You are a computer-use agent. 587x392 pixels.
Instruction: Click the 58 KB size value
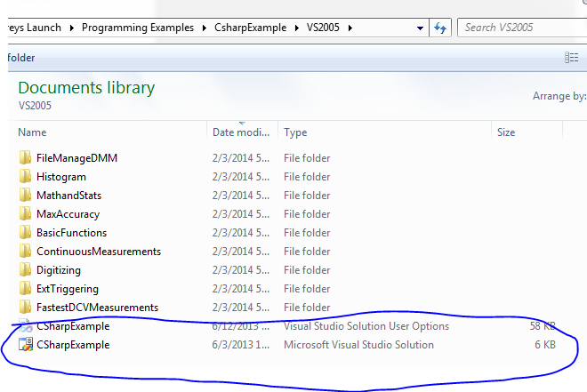tap(543, 326)
